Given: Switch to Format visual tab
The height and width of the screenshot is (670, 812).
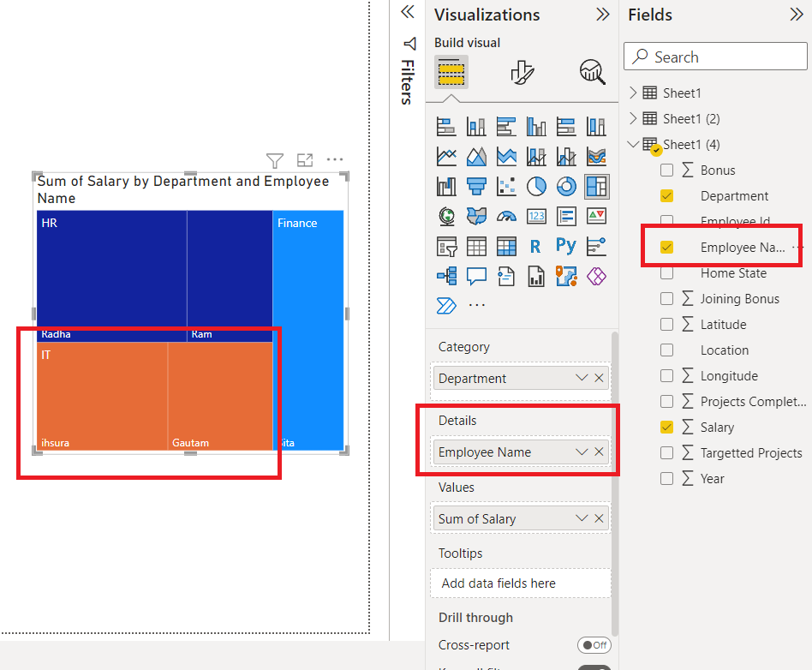Looking at the screenshot, I should 522,72.
